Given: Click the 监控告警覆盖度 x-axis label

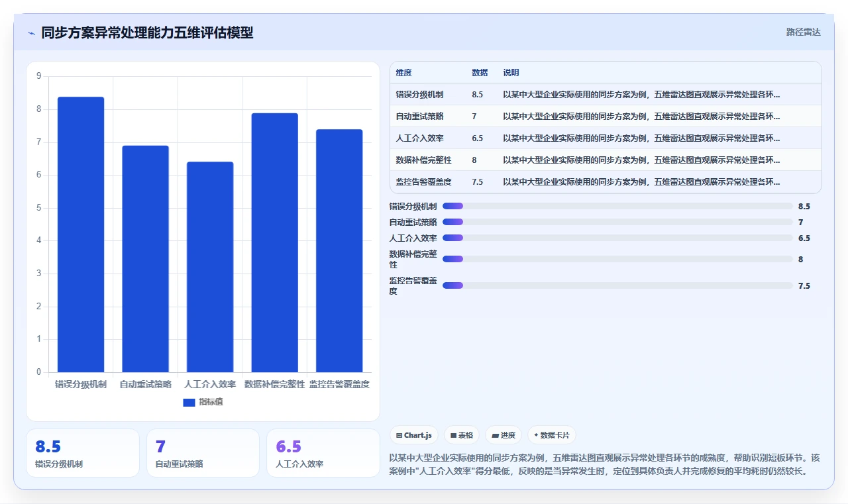Looking at the screenshot, I should [339, 384].
